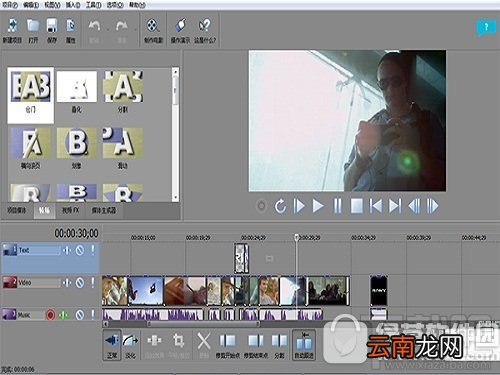Create a new project from the toolbar

(12, 31)
